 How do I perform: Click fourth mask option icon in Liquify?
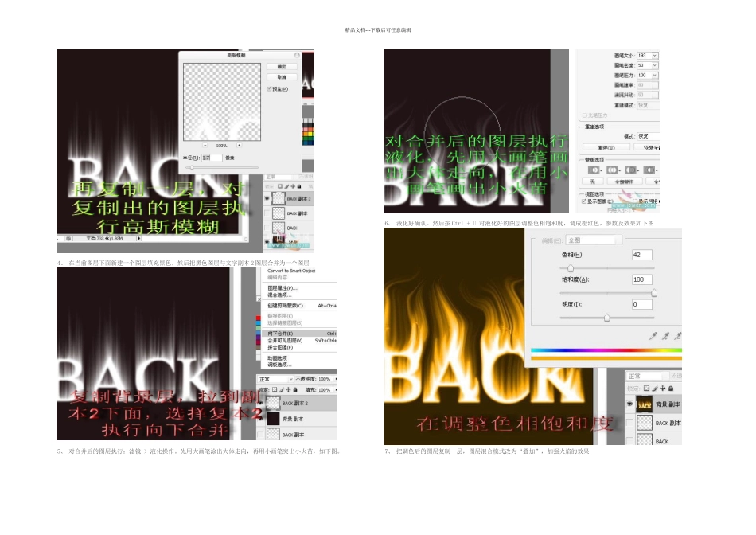[649, 170]
